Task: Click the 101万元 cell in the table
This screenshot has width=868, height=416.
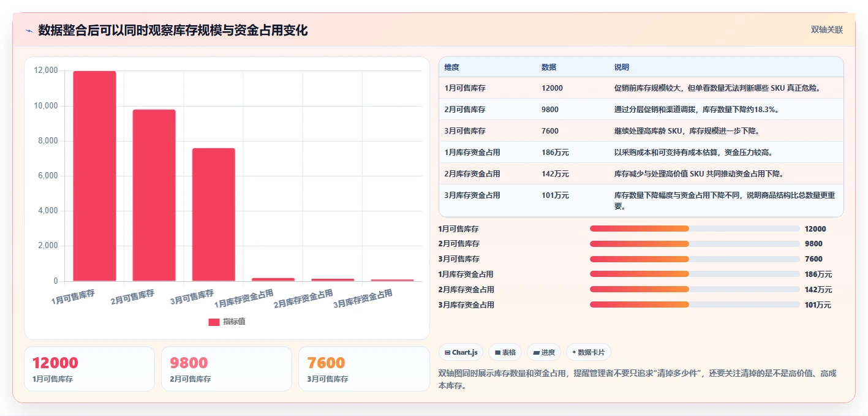Action: (x=555, y=195)
